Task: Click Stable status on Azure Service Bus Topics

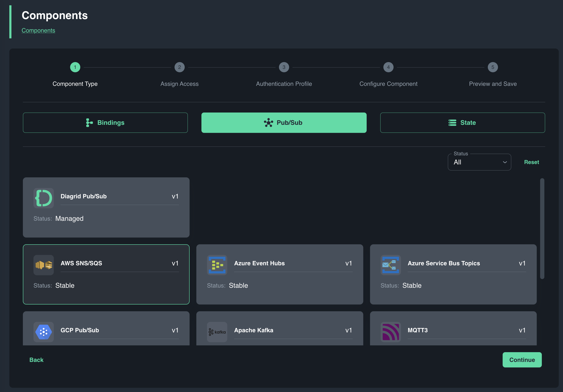Action: [412, 286]
